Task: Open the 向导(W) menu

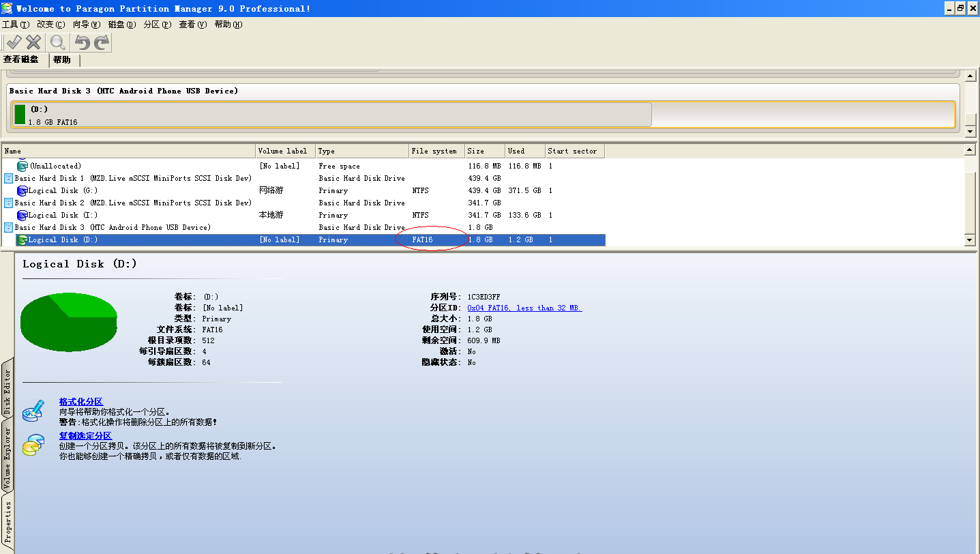Action: [x=87, y=25]
